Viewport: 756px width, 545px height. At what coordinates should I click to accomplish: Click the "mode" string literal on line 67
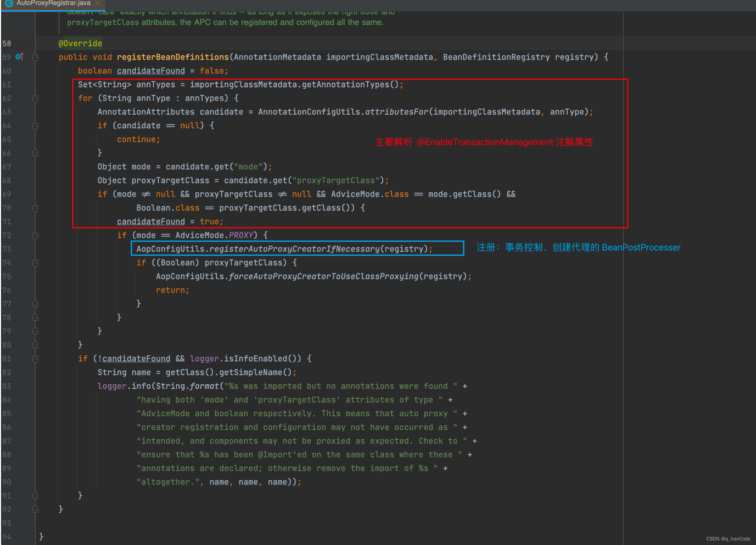point(248,167)
